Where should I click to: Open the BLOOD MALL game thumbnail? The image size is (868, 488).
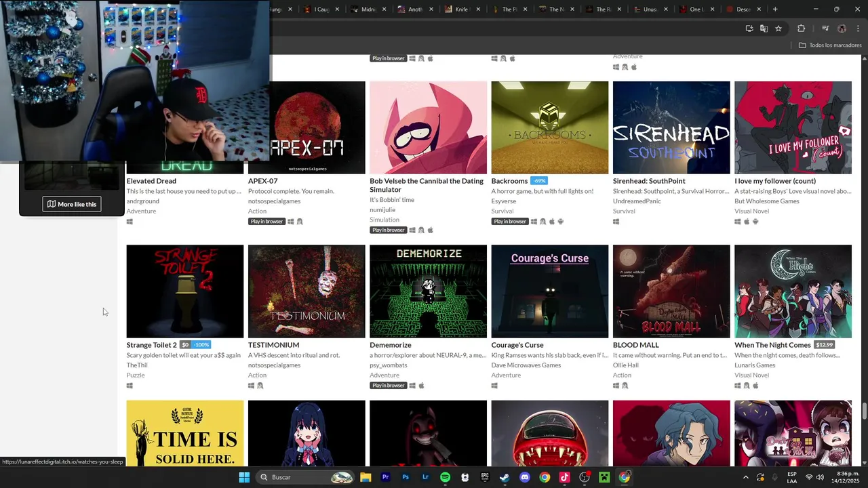tap(671, 291)
